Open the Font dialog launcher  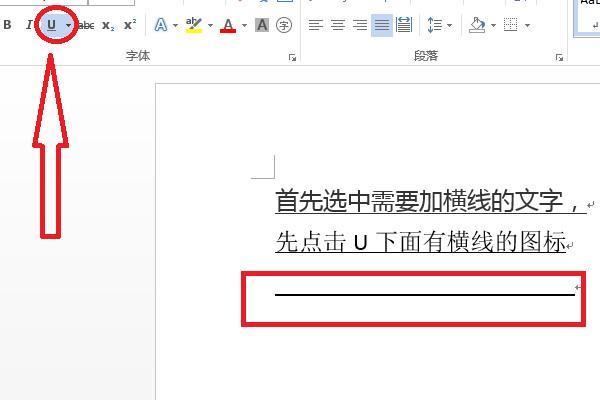pos(292,58)
